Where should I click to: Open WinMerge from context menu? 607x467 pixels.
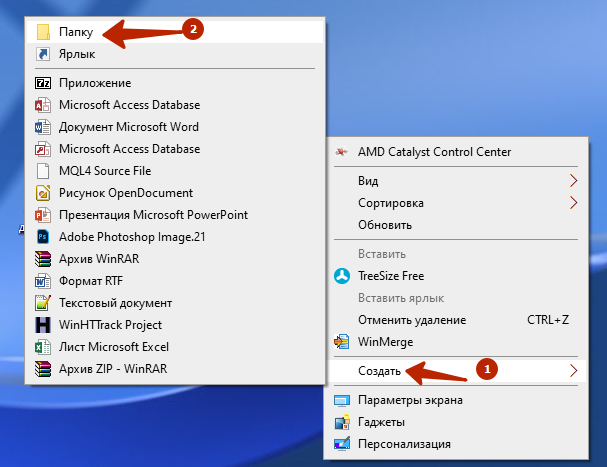pos(456,342)
